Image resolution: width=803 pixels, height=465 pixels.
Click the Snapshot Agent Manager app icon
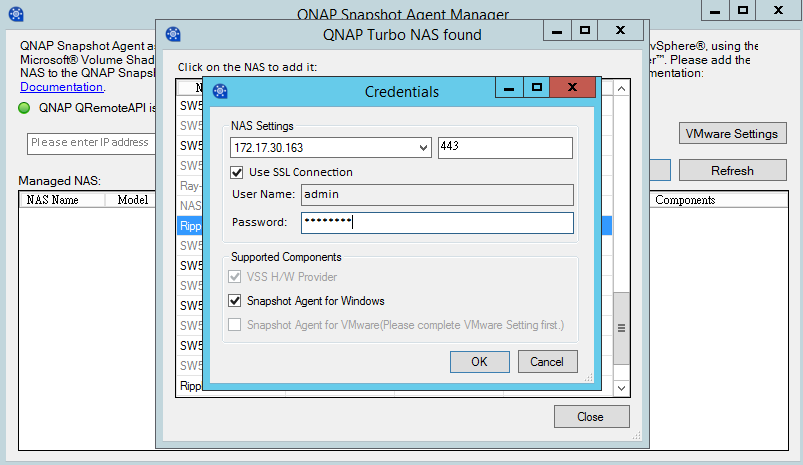click(x=16, y=14)
